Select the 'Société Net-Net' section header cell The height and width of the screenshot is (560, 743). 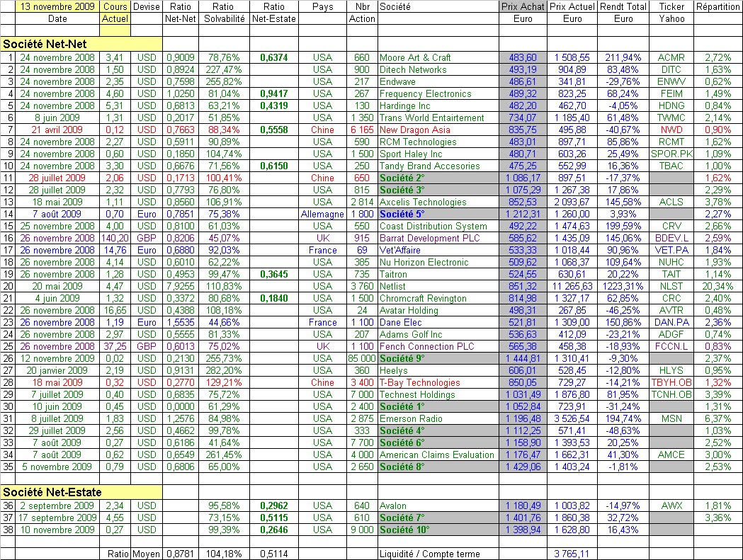[x=81, y=44]
